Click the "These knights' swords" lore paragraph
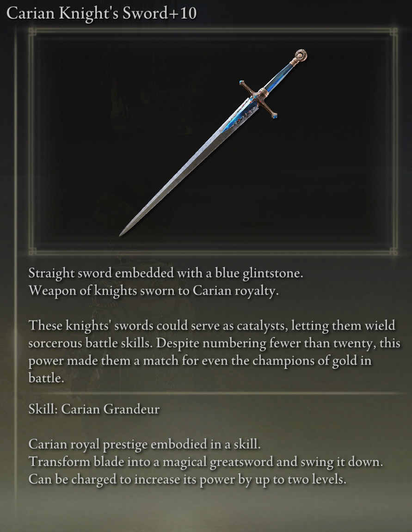This screenshot has width=412, height=532. click(x=215, y=351)
